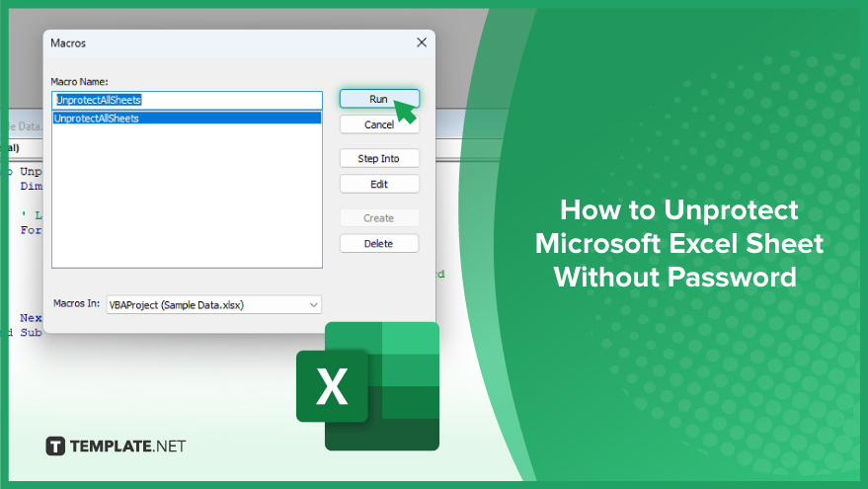Click the Macro Name input field
The width and height of the screenshot is (868, 489).
187,100
